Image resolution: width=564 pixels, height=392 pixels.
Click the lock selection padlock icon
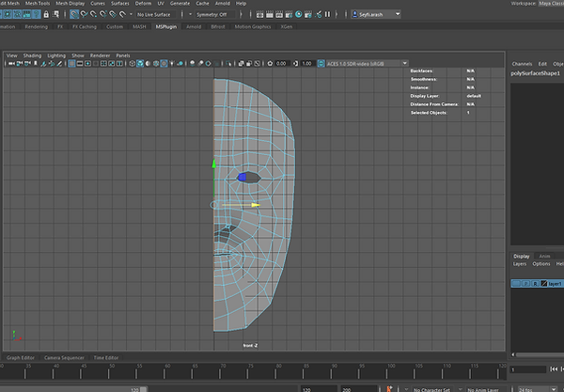point(46,14)
